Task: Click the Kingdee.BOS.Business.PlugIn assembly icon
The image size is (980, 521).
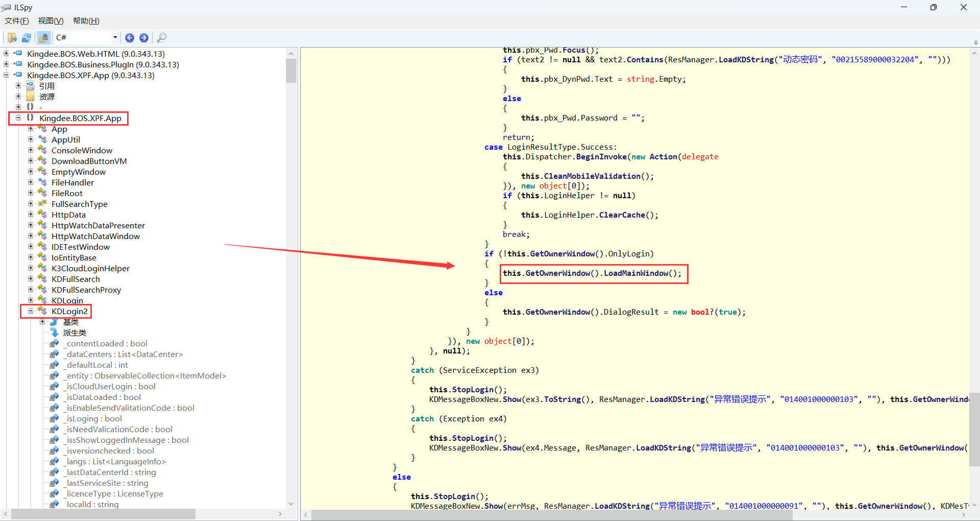Action: click(18, 64)
